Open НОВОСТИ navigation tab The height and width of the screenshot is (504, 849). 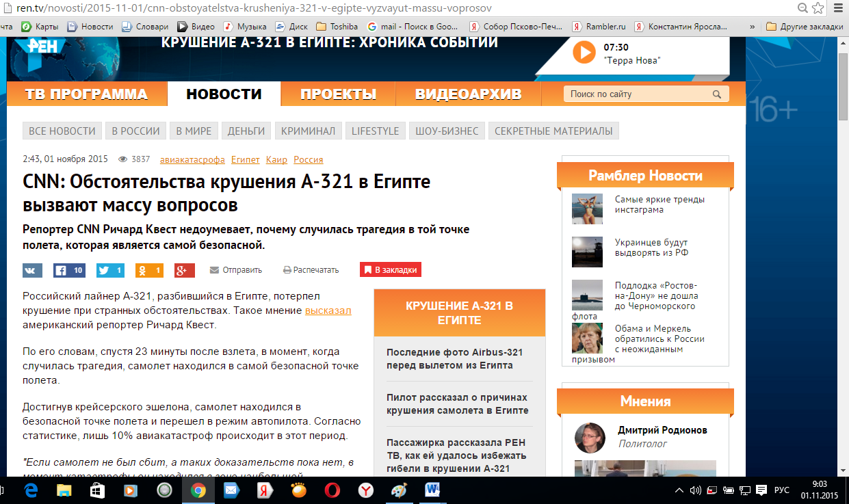(x=224, y=94)
